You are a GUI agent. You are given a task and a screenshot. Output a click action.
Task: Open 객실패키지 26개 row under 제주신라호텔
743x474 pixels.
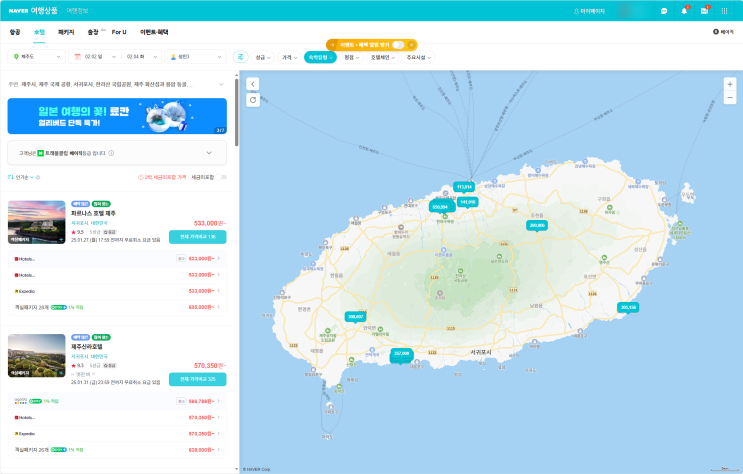coord(117,450)
